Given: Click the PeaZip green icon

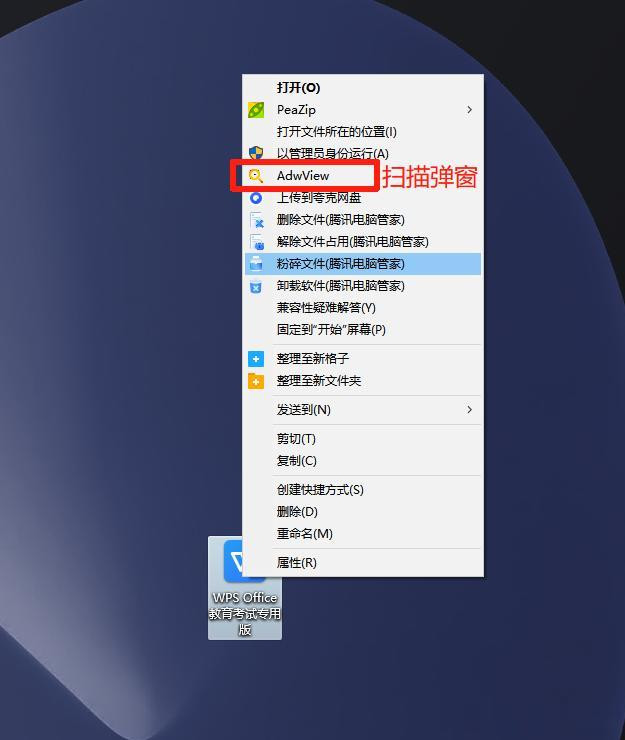Looking at the screenshot, I should pos(256,110).
